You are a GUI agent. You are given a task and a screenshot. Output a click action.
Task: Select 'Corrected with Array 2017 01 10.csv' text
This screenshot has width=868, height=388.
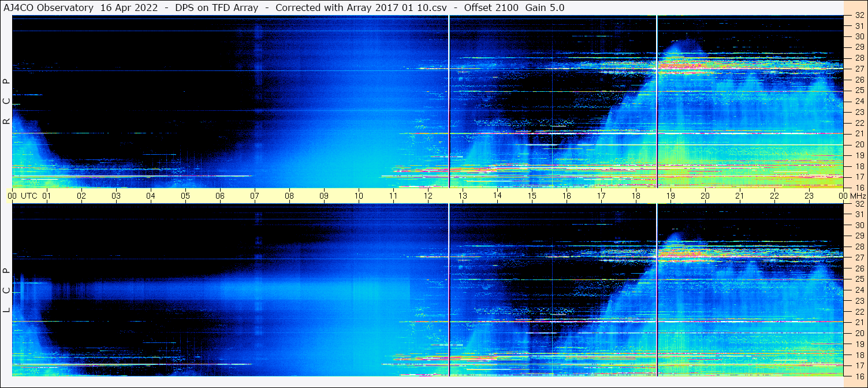point(362,8)
